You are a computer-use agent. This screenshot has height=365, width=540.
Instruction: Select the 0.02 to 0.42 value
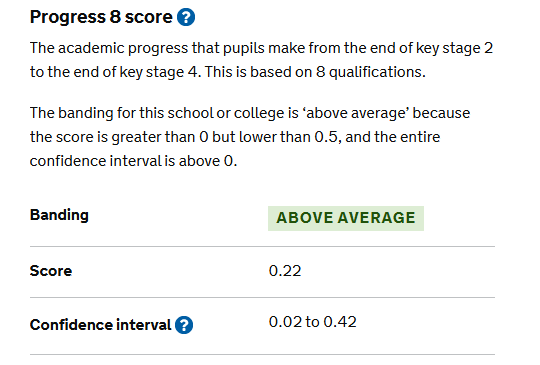(312, 322)
